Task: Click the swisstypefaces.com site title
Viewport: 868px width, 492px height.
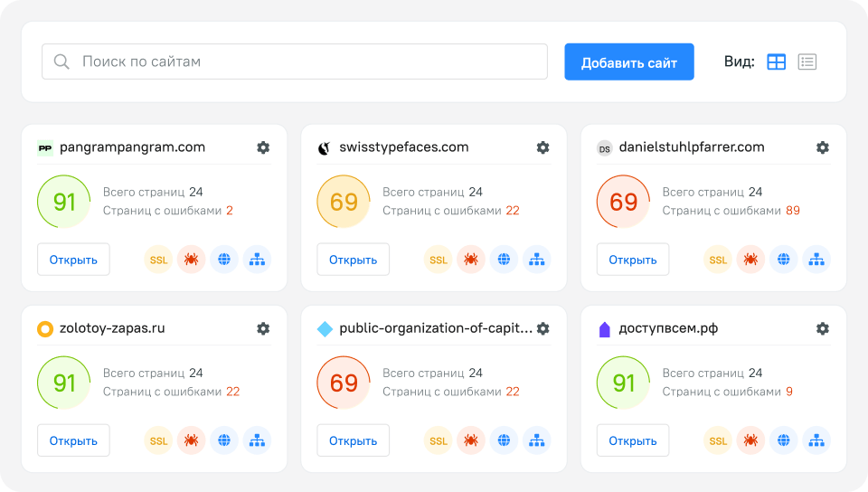Action: click(x=403, y=147)
